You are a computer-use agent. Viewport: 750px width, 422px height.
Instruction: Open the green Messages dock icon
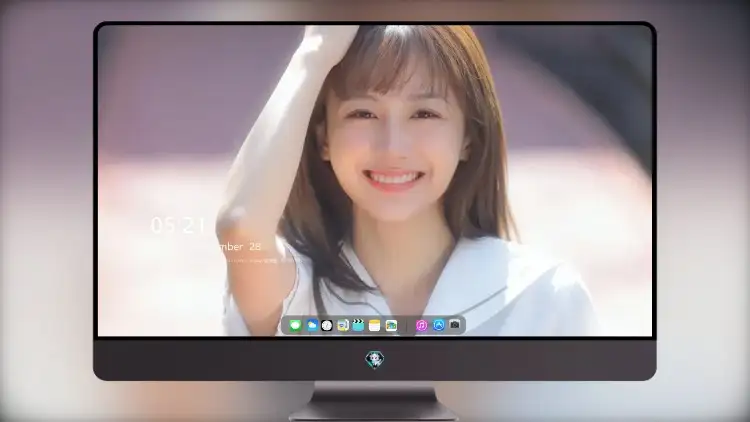pos(295,325)
